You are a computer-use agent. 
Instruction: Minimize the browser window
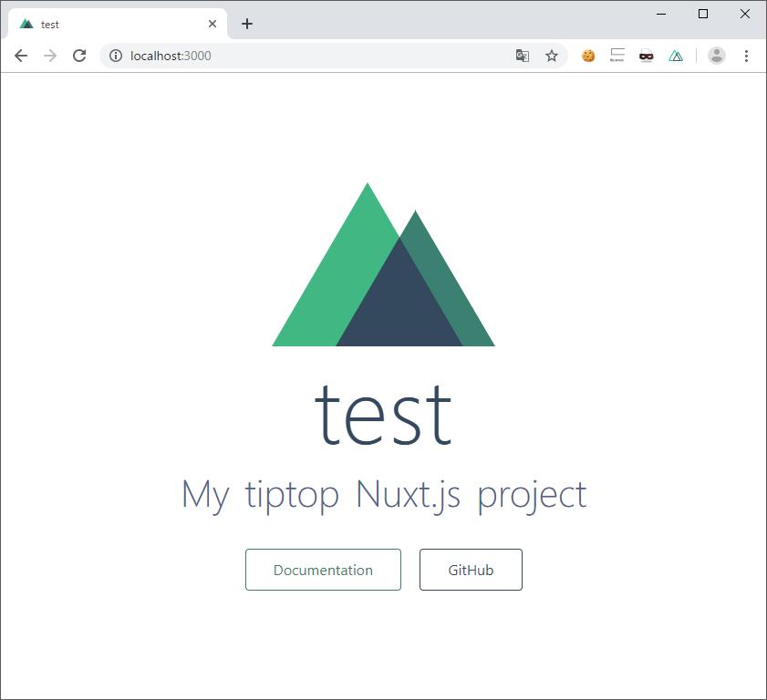661,14
